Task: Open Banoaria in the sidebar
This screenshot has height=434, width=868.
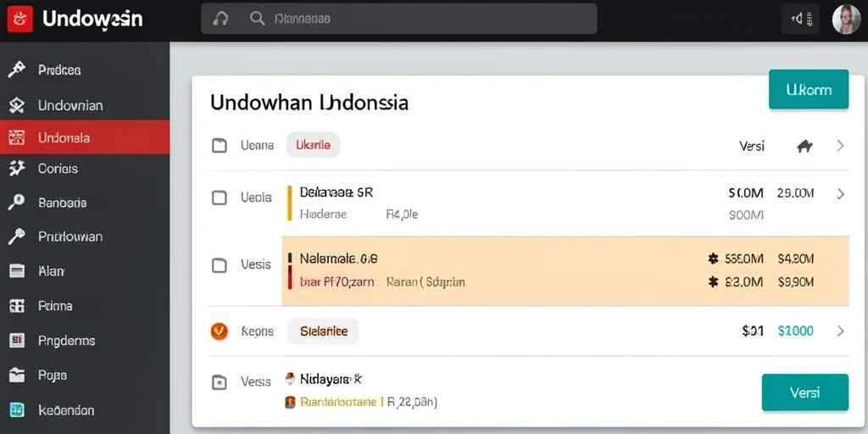Action: point(85,203)
